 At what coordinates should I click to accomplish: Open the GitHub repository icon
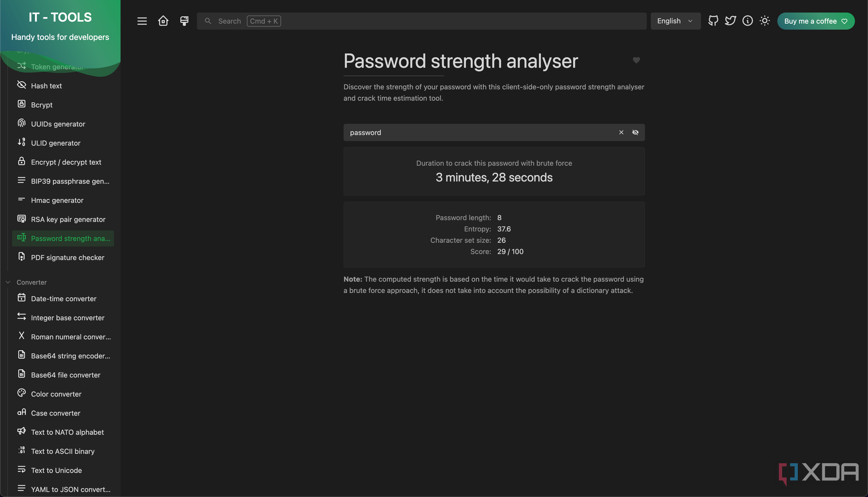[x=713, y=21]
